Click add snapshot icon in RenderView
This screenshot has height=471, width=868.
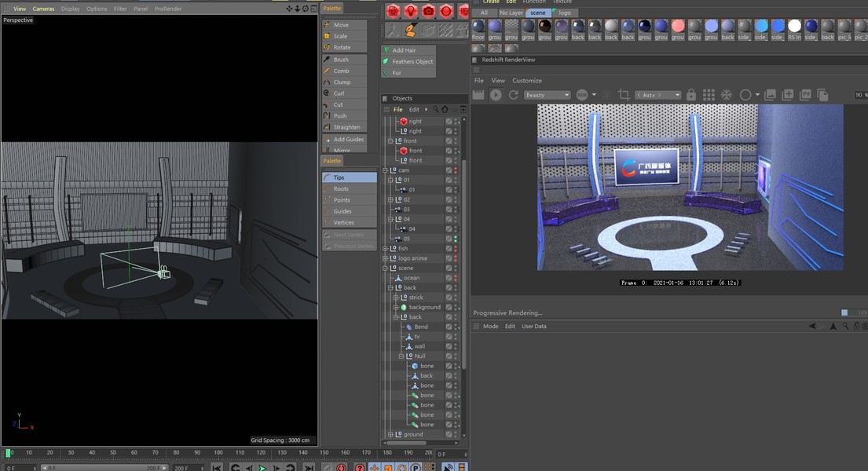pos(788,95)
